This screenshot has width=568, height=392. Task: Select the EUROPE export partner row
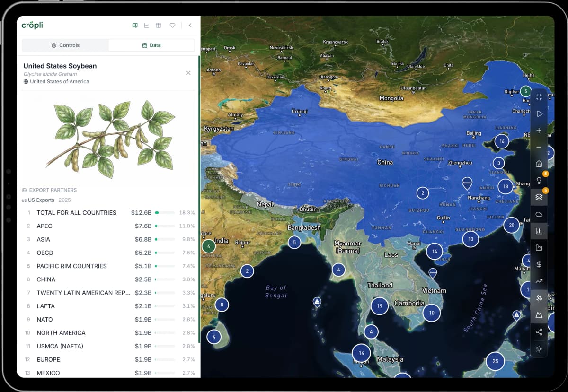point(109,359)
